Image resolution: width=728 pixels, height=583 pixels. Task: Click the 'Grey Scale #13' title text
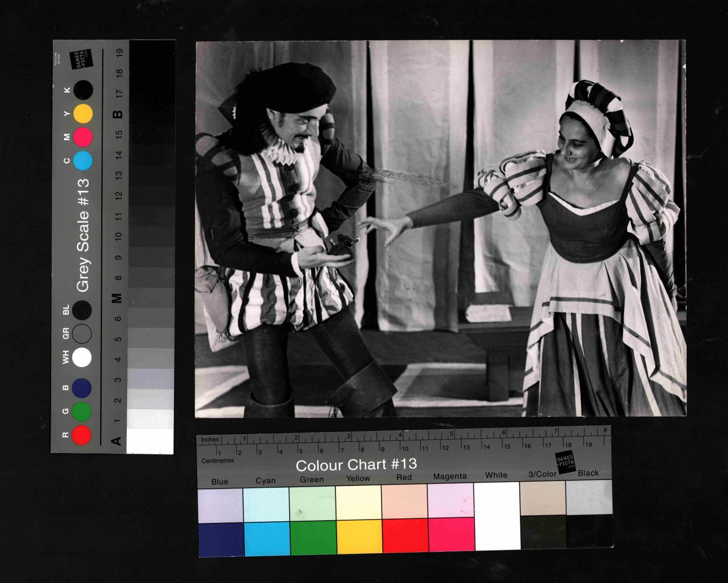point(83,235)
